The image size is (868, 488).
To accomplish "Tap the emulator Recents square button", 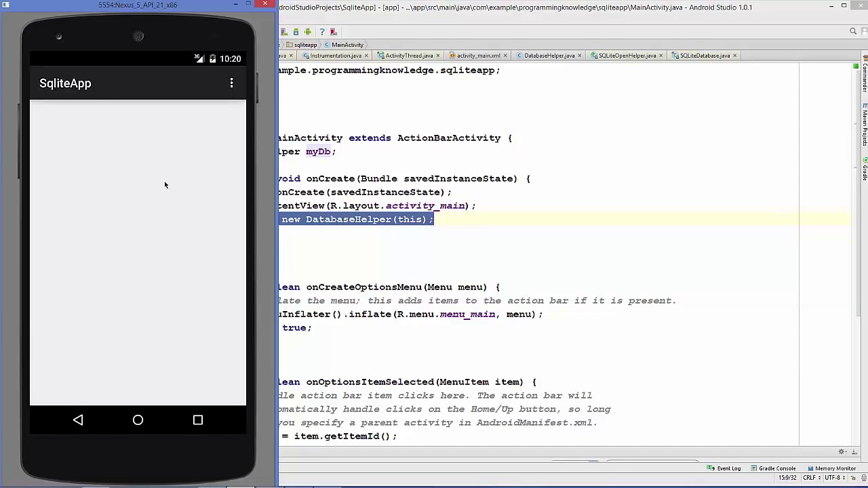I will point(198,420).
